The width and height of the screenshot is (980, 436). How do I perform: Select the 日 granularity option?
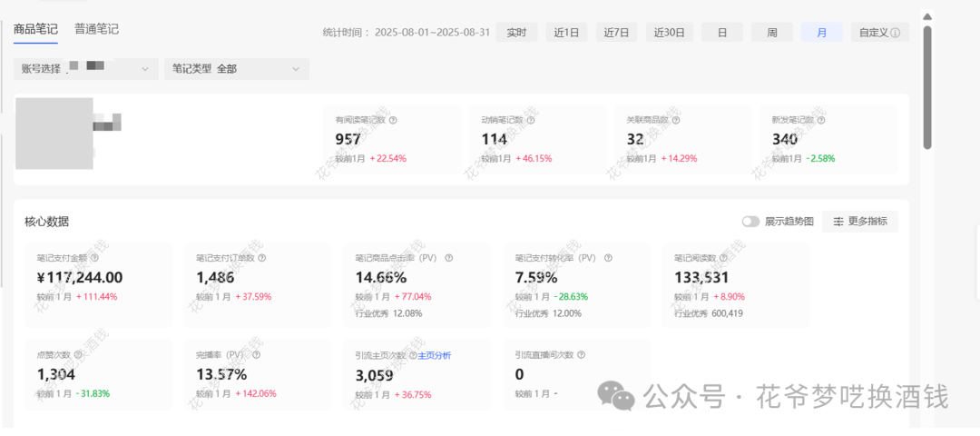point(722,33)
